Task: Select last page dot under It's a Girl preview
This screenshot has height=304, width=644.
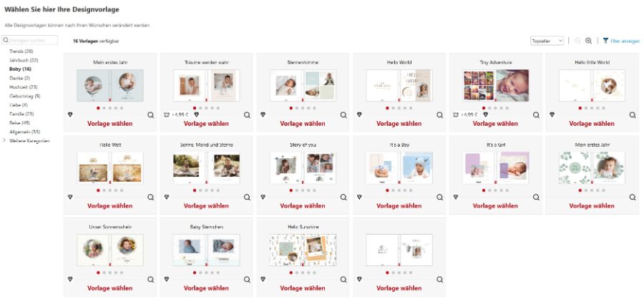Action: click(507, 190)
